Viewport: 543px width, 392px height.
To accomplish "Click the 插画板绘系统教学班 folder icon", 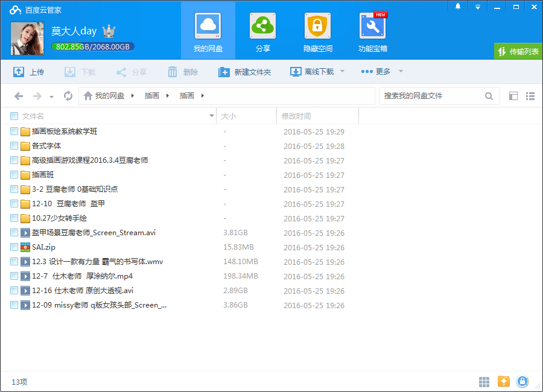I will click(x=25, y=131).
